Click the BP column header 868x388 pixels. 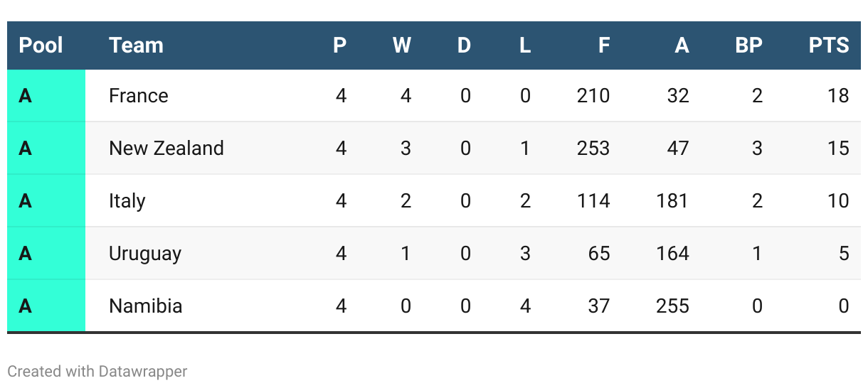click(748, 45)
